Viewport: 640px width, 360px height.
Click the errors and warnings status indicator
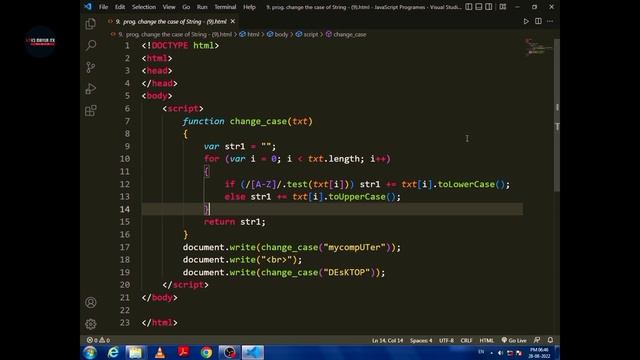point(98,340)
